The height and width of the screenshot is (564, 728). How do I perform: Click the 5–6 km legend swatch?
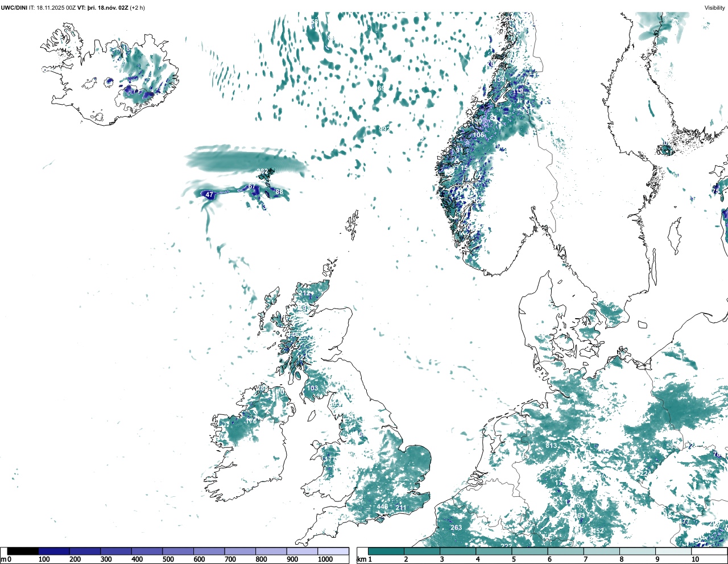pyautogui.click(x=530, y=551)
